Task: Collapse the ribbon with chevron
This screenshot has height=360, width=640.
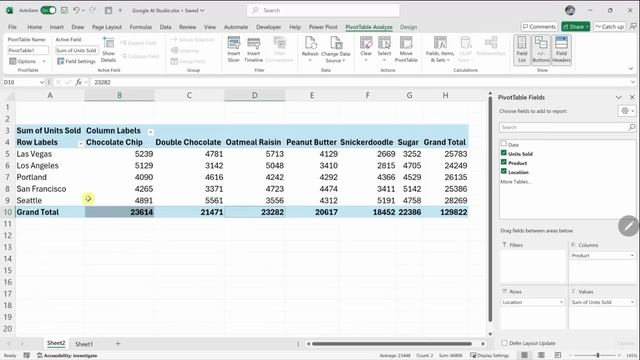Action: point(631,69)
